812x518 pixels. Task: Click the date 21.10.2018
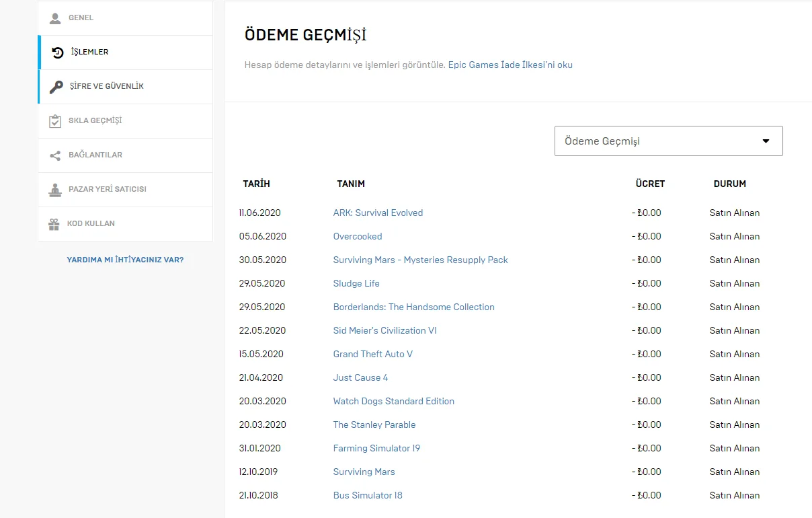(259, 495)
